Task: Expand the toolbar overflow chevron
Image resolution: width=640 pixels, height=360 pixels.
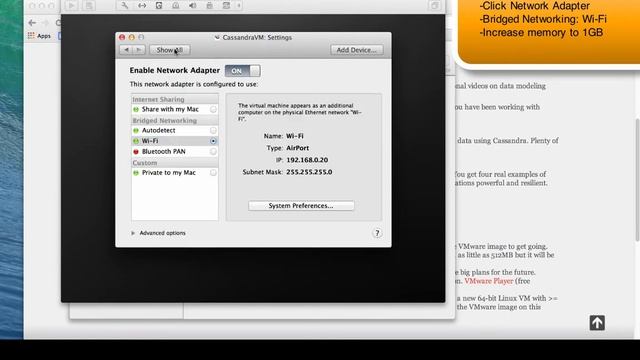Action: click(x=239, y=5)
